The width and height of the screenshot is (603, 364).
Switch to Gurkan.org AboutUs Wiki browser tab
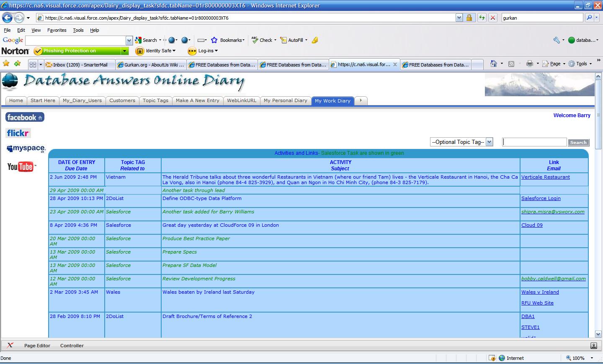coord(151,64)
